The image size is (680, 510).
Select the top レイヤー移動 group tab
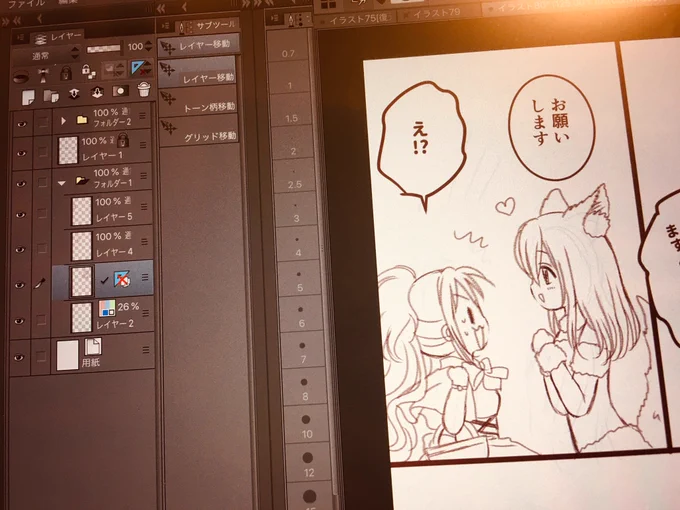click(199, 46)
